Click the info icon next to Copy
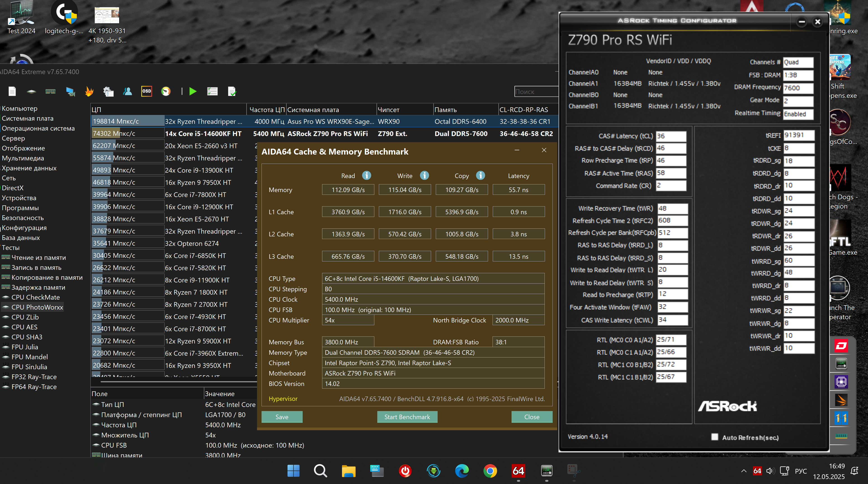This screenshot has width=868, height=484. coord(480,176)
